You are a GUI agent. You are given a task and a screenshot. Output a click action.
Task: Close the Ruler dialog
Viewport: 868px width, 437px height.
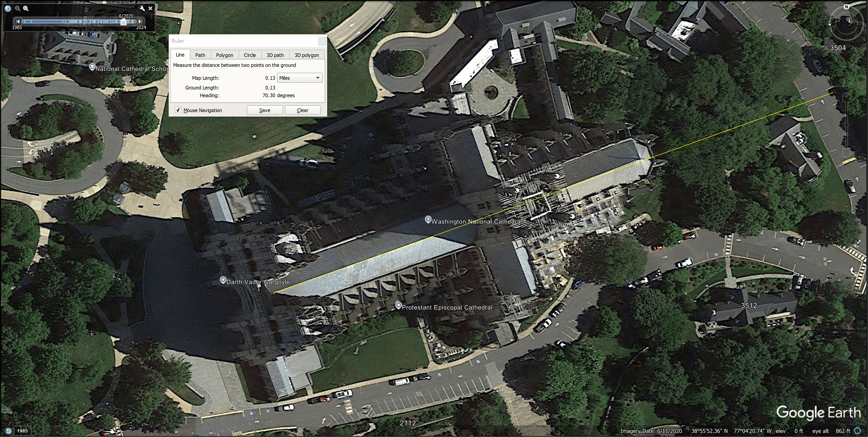322,41
